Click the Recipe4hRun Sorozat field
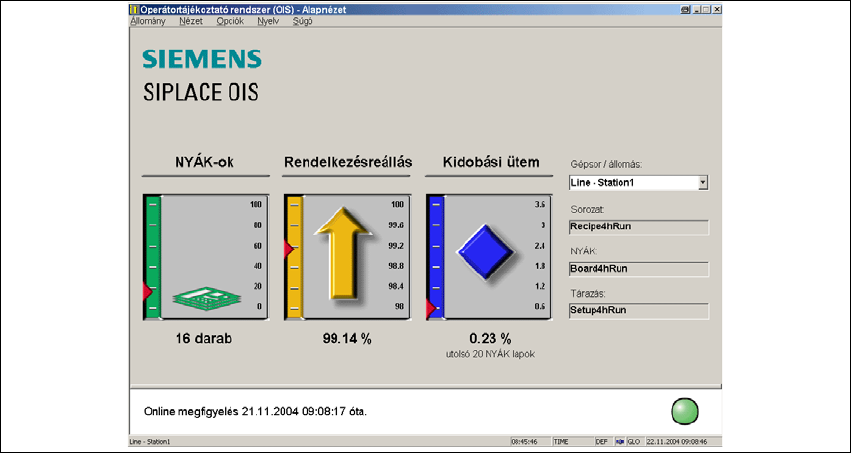 (x=638, y=227)
